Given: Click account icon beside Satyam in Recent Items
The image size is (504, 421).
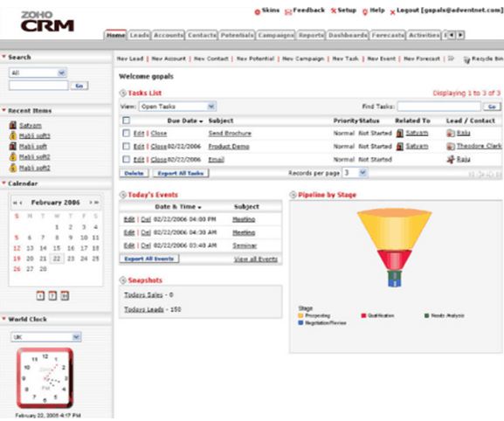Looking at the screenshot, I should coord(13,125).
